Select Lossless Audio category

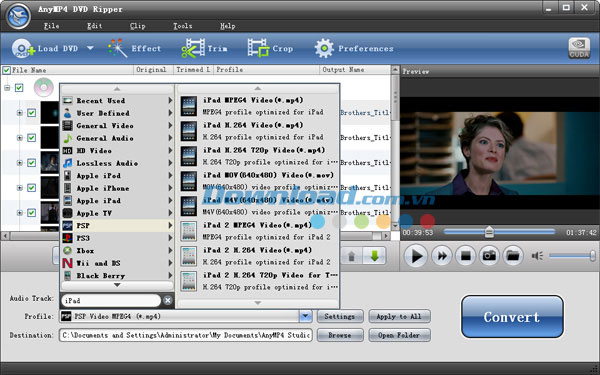[x=117, y=163]
